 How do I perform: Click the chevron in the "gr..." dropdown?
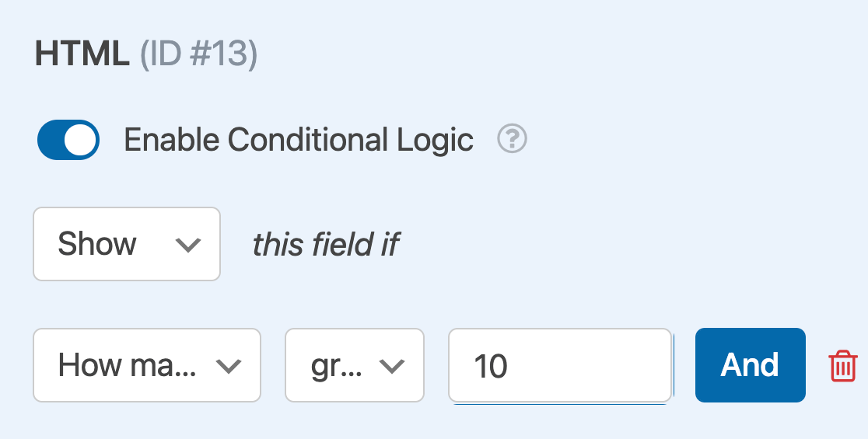(x=393, y=366)
